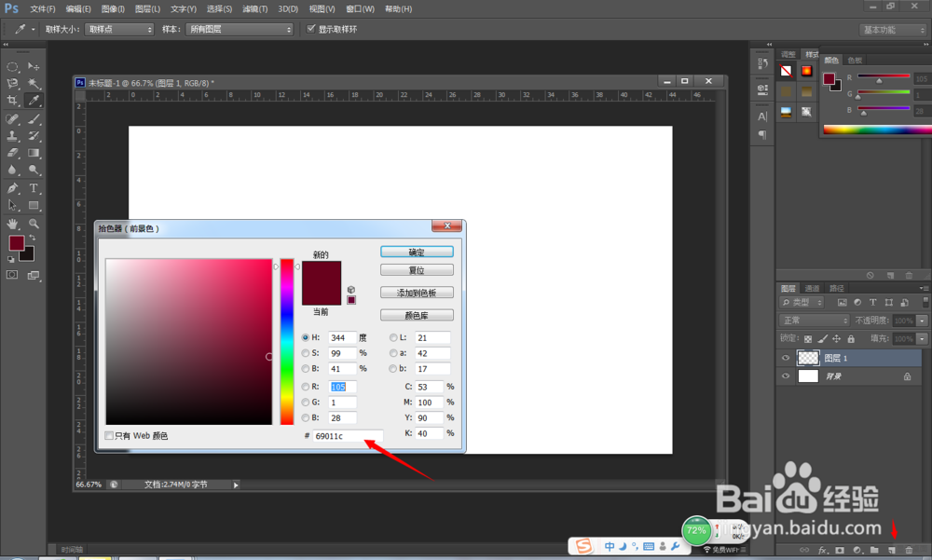Click the hex color 69011c field
This screenshot has height=560, width=932.
(348, 436)
